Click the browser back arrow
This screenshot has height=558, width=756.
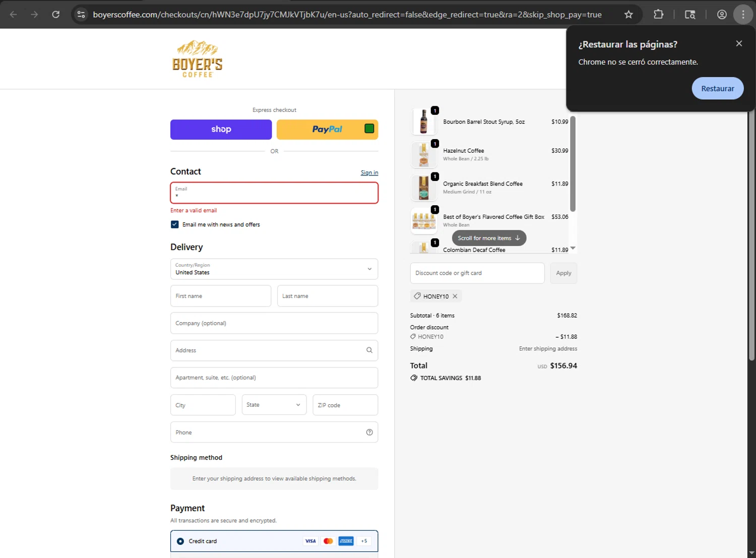click(14, 14)
